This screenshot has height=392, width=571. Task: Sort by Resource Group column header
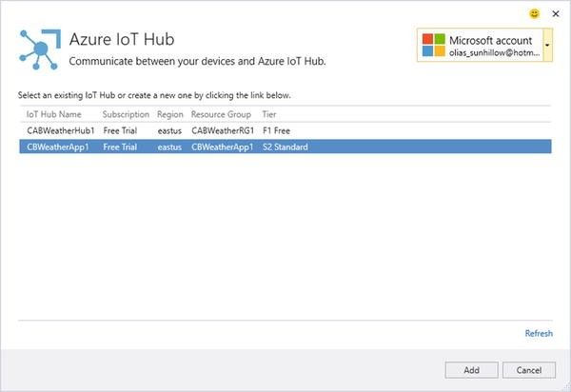(x=221, y=114)
